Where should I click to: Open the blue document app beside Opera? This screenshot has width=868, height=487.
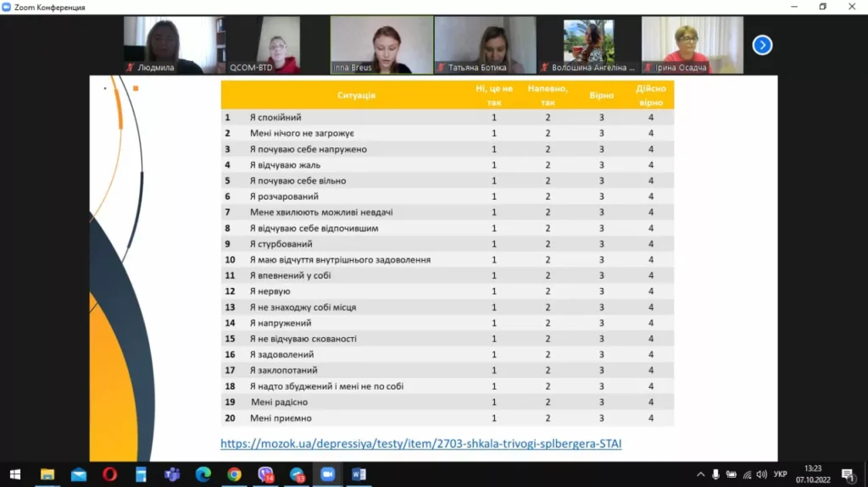(x=142, y=474)
